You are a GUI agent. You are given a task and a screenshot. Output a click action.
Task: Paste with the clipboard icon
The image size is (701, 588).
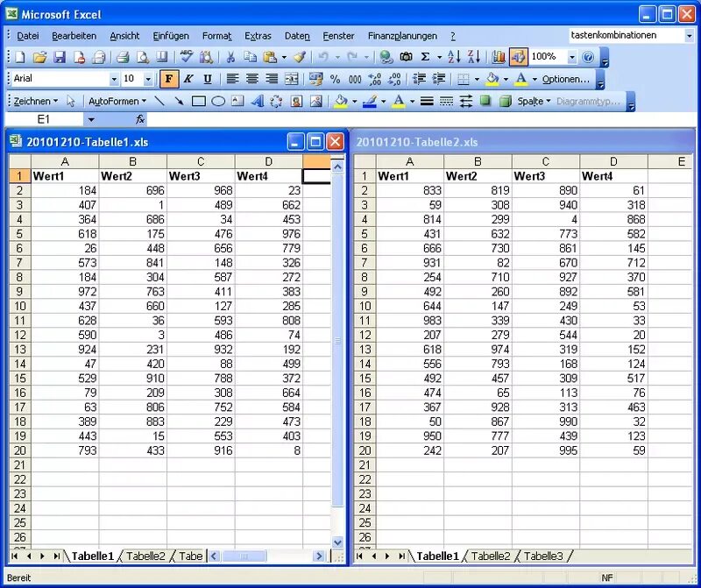pos(270,57)
